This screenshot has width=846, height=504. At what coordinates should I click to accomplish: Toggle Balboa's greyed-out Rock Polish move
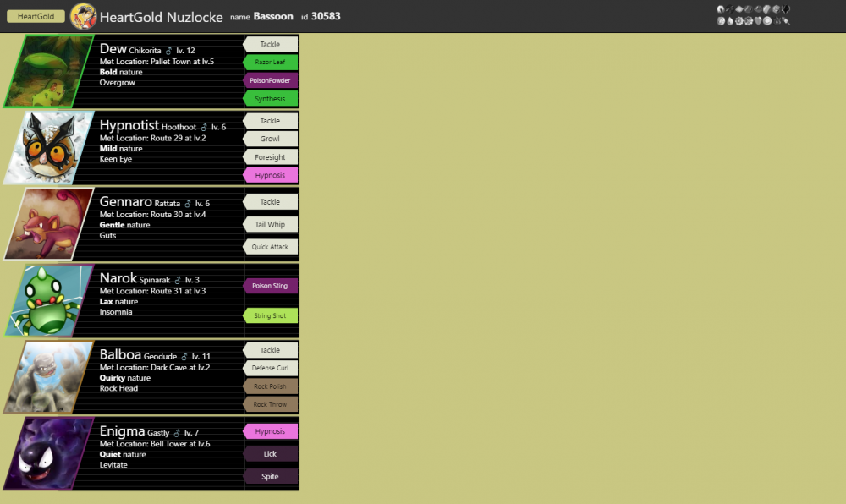(270, 386)
